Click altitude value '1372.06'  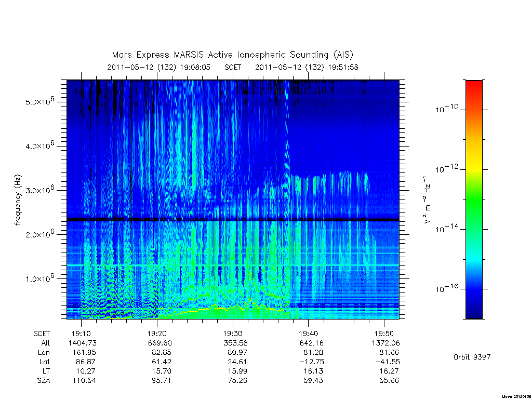click(386, 343)
